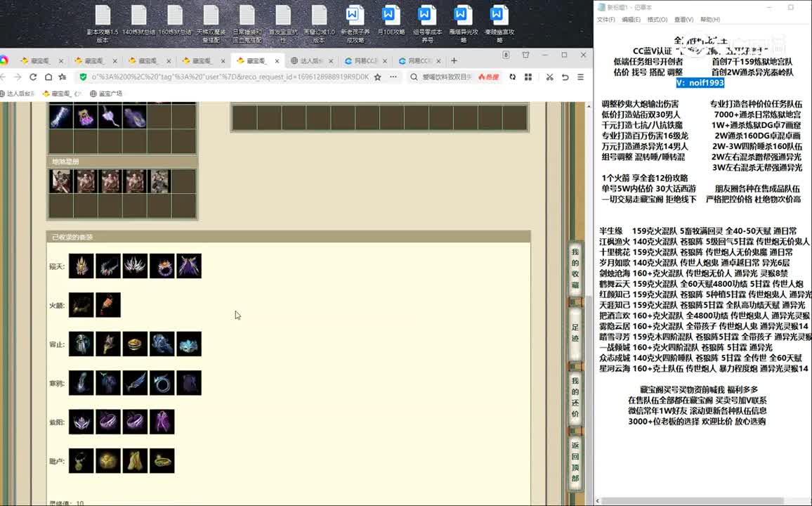Open the 查看(V) menu in Notepad
Screen dimensions: 812x506
click(683, 20)
